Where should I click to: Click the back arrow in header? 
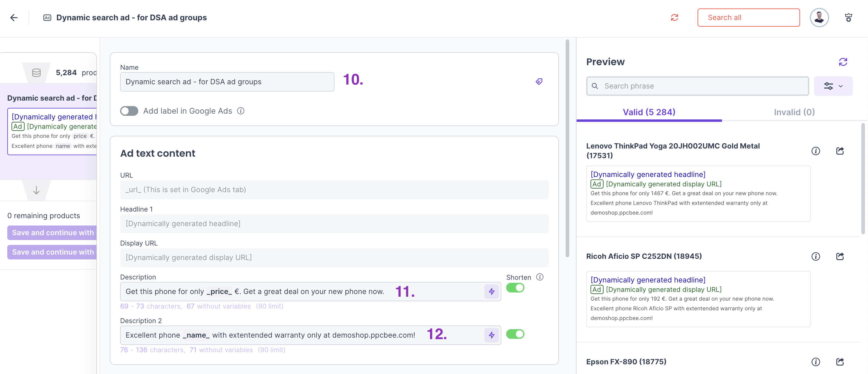14,18
